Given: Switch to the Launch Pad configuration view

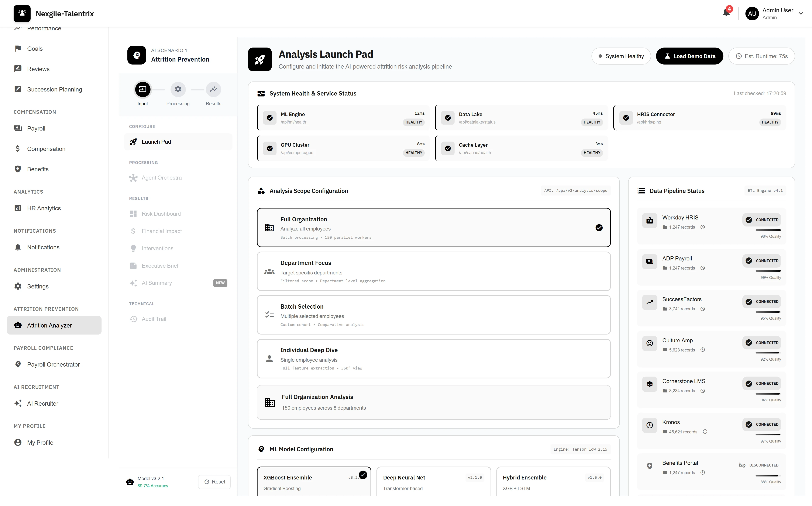Looking at the screenshot, I should (x=156, y=142).
